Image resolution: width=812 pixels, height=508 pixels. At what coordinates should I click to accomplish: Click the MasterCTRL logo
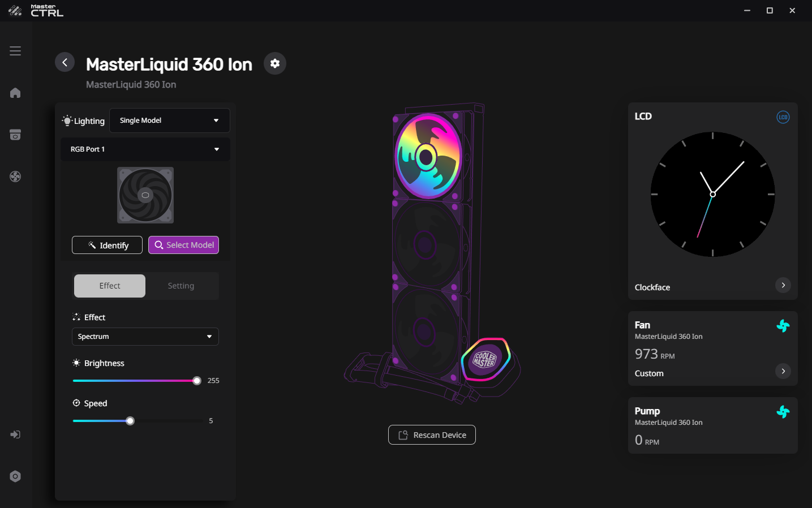pyautogui.click(x=36, y=11)
